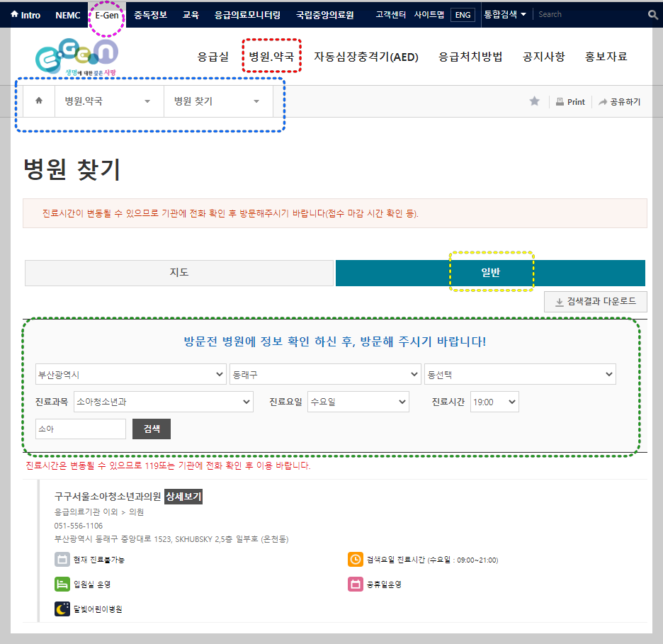
Task: Click the home icon in the breadcrumb
Action: pyautogui.click(x=38, y=101)
